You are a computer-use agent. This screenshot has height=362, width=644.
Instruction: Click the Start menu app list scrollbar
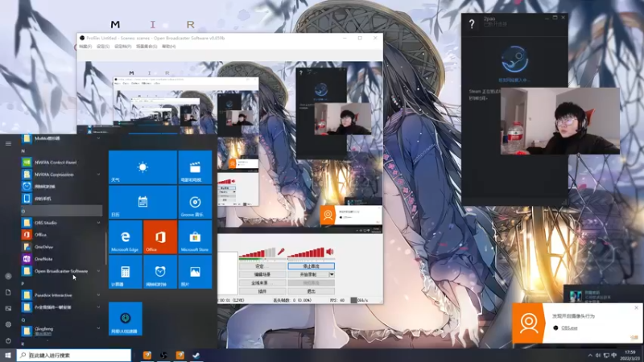106,249
